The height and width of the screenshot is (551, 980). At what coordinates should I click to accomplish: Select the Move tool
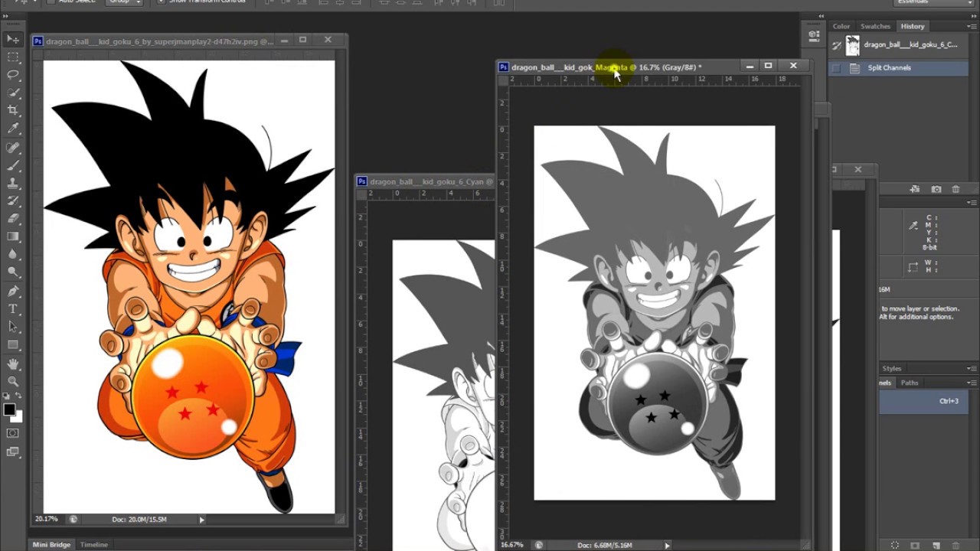pyautogui.click(x=13, y=39)
